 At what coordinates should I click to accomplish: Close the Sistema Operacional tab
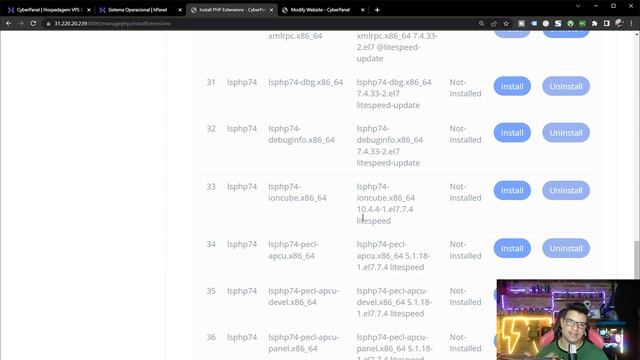click(180, 10)
